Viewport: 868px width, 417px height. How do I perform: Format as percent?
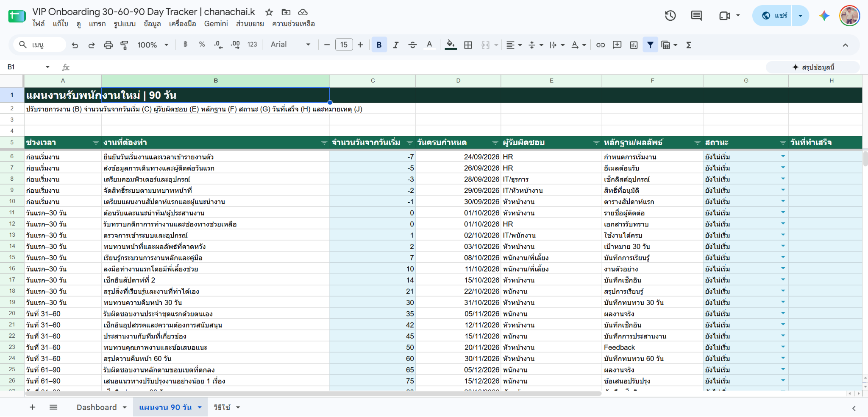click(x=202, y=45)
